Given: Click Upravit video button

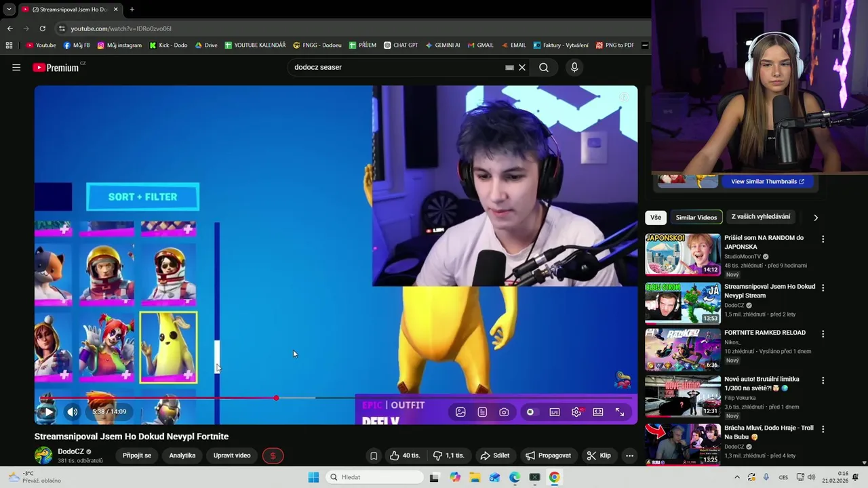Looking at the screenshot, I should 232,455.
